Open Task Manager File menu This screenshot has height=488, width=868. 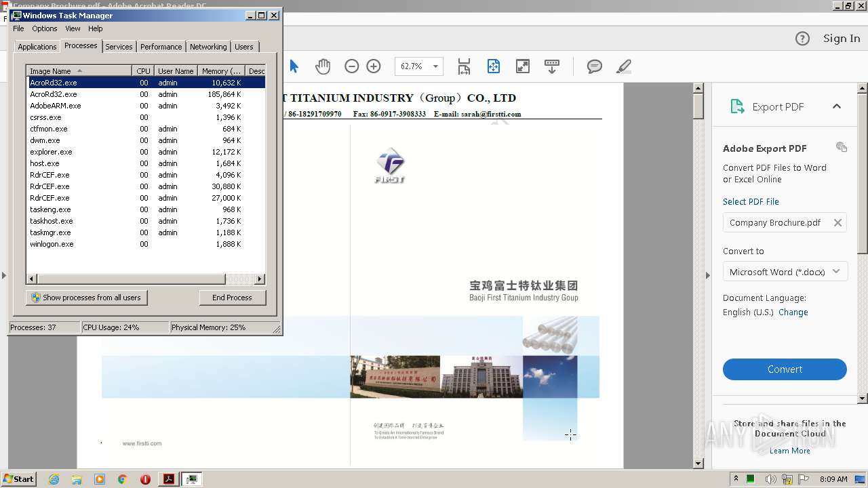(18, 28)
